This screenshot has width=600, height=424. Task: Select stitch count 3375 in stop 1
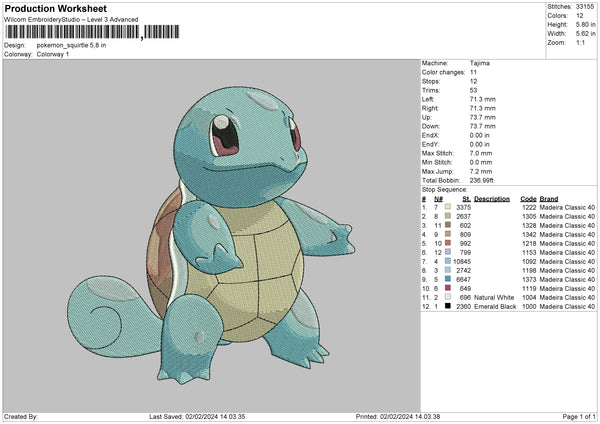coord(463,207)
